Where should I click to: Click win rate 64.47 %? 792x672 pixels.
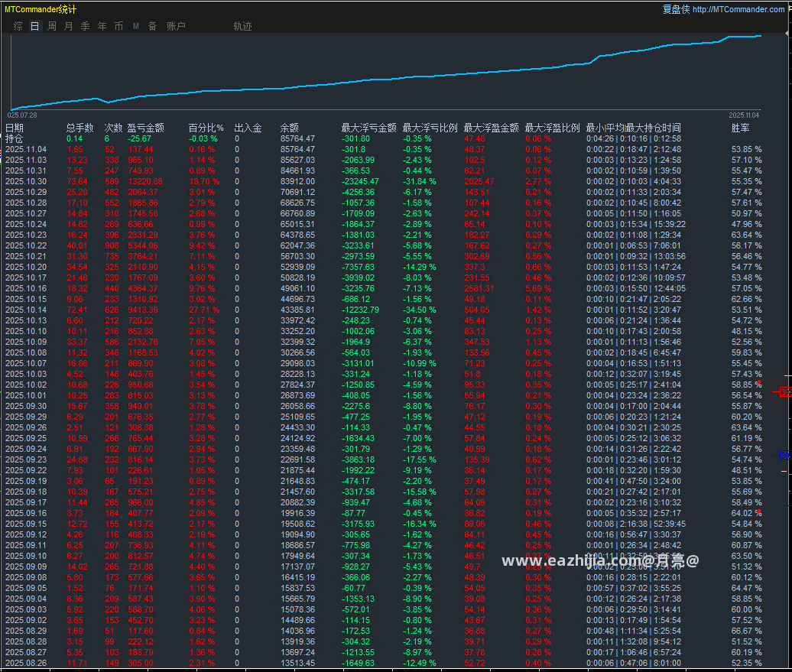tap(747, 588)
